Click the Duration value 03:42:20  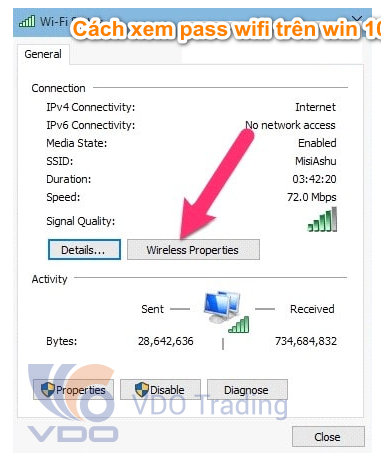pyautogui.click(x=314, y=179)
